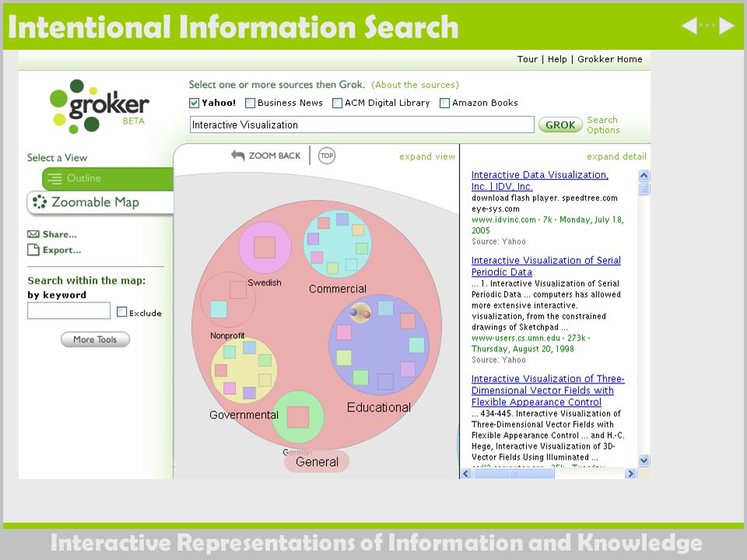Click the small sphere item in Educational

pyautogui.click(x=360, y=312)
